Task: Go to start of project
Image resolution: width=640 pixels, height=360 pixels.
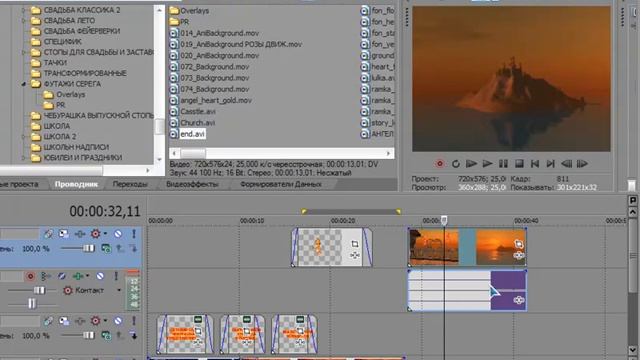Action: tap(535, 164)
